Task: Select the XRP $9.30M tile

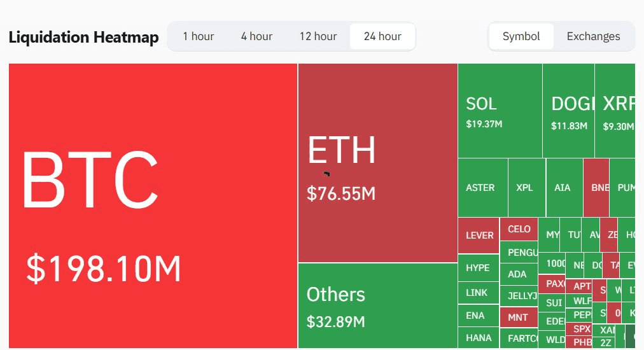Action: [x=615, y=111]
